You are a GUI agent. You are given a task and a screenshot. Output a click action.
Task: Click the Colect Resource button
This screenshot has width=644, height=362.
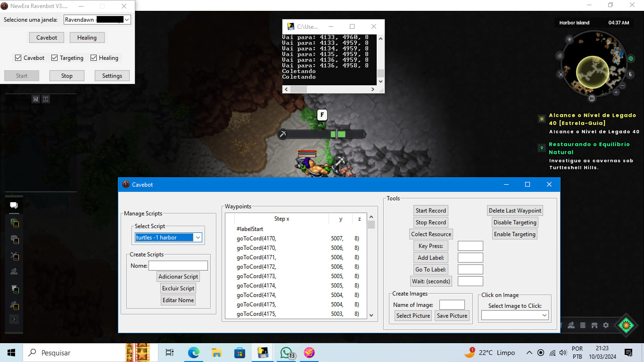pos(431,234)
